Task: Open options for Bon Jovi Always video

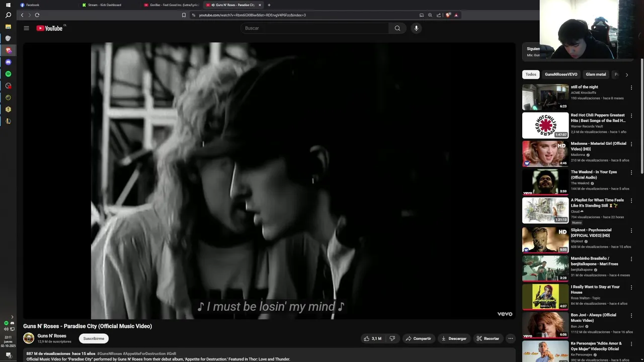Action: 631,316
